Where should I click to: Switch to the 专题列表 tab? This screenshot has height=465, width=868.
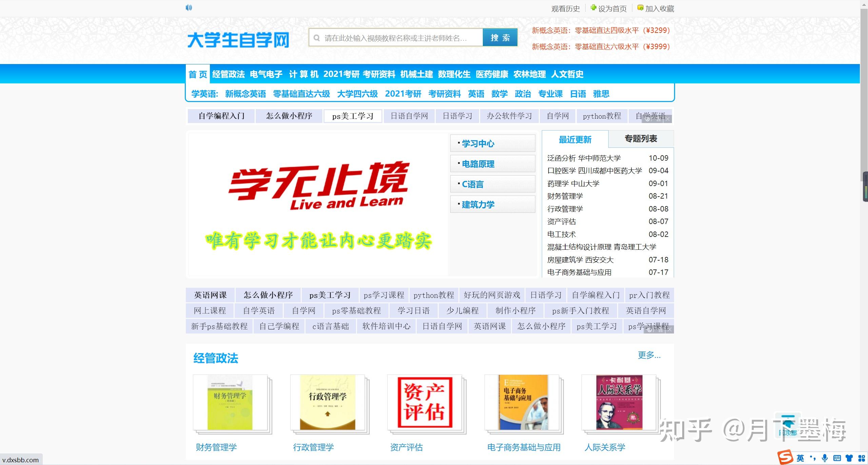pyautogui.click(x=641, y=139)
